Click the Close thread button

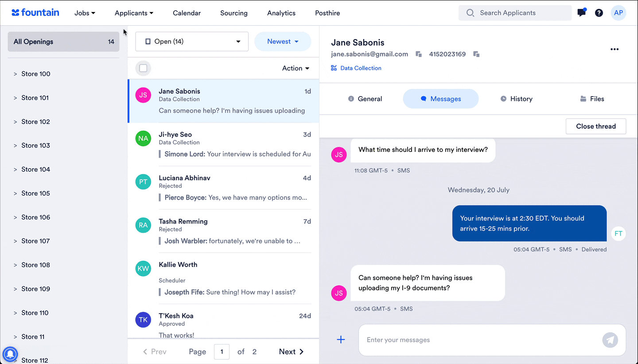[595, 126]
